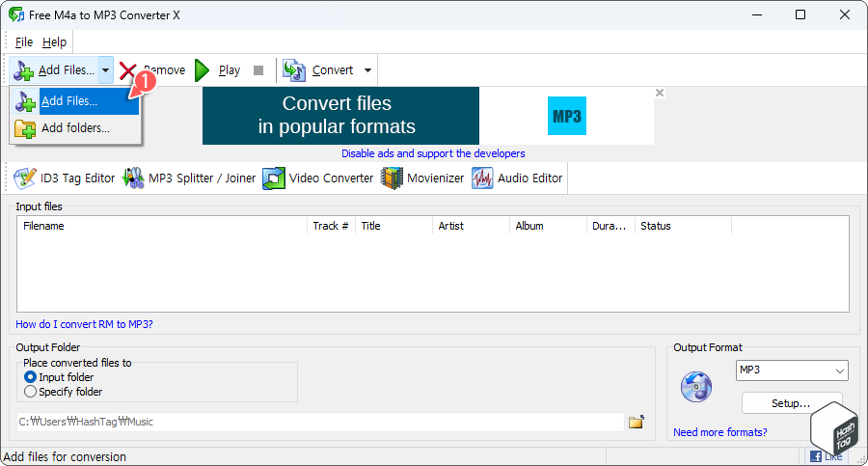
Task: Click the Setup... button
Action: point(791,403)
